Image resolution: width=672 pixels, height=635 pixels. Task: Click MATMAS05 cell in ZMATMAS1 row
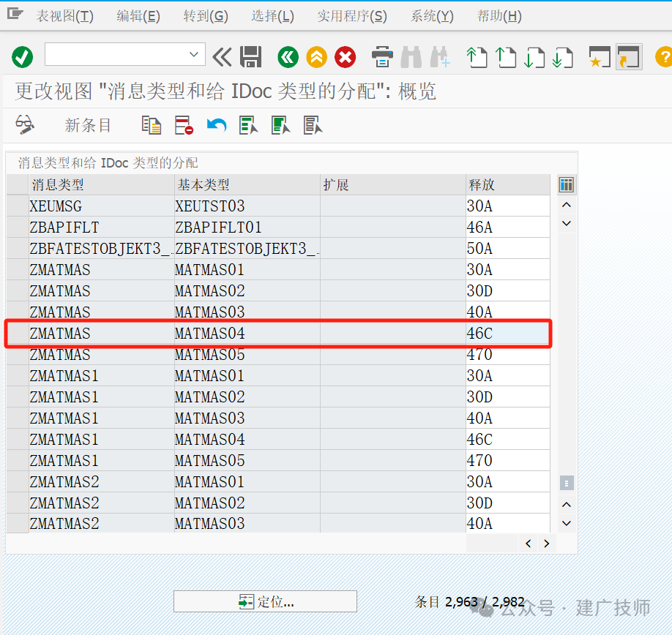pyautogui.click(x=247, y=461)
